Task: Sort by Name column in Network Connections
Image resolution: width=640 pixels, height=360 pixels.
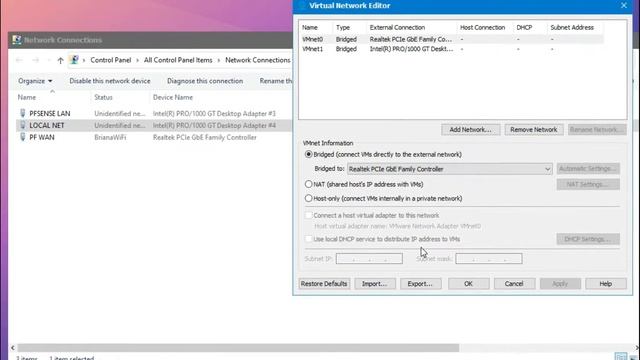Action: pos(27,97)
